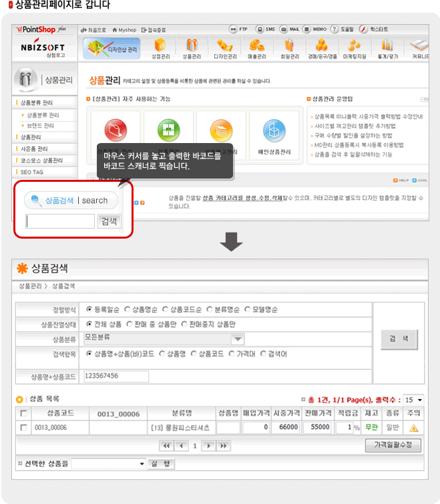Click the PointShop plus logo
The image size is (440, 504).
click(x=41, y=29)
